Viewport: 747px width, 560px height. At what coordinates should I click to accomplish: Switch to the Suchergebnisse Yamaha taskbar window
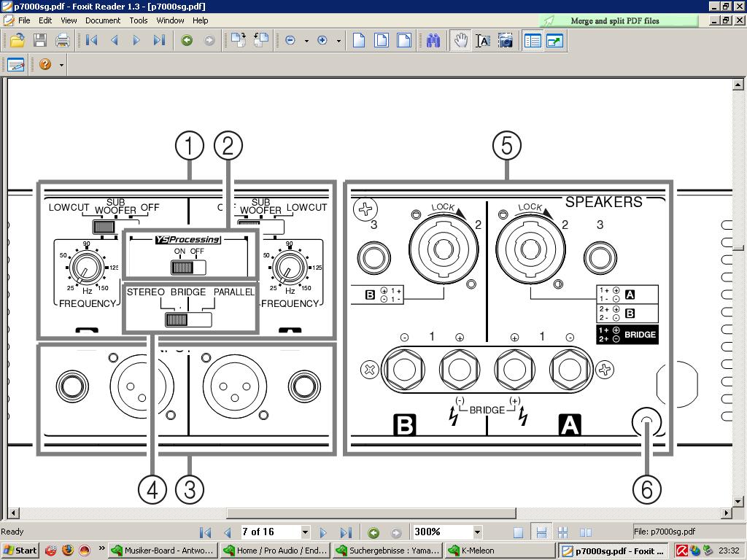(387, 551)
